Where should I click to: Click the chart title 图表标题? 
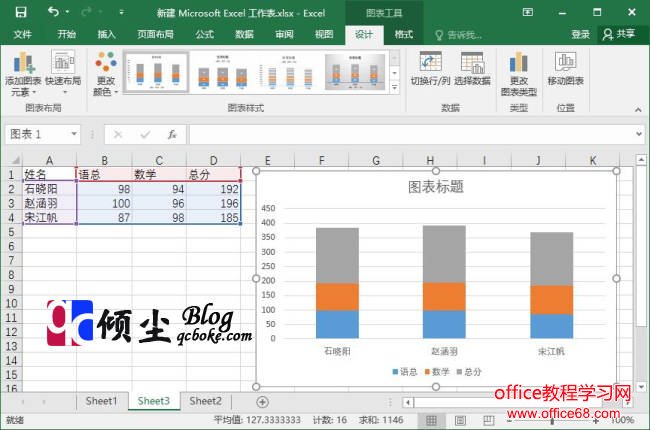pyautogui.click(x=436, y=187)
